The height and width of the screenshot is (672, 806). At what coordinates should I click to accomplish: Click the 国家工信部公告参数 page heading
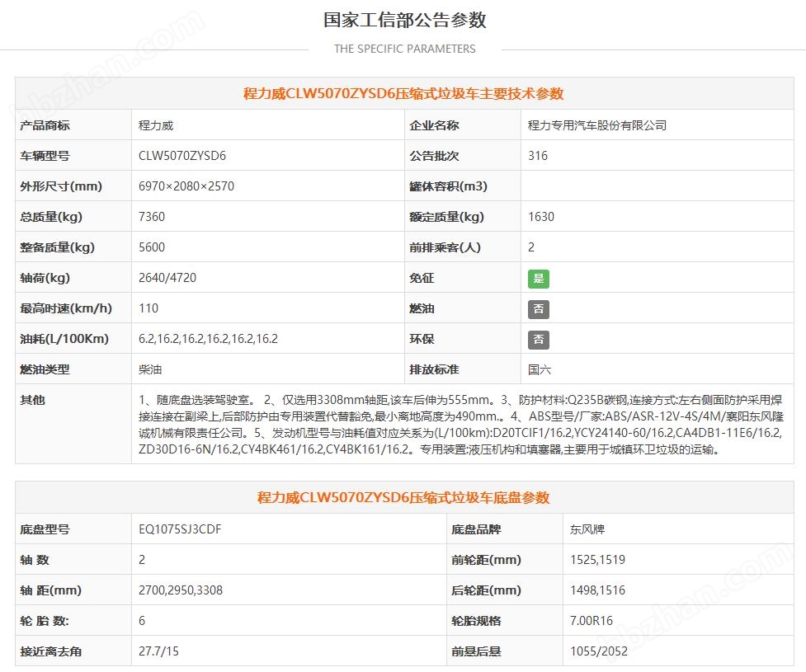(x=404, y=20)
